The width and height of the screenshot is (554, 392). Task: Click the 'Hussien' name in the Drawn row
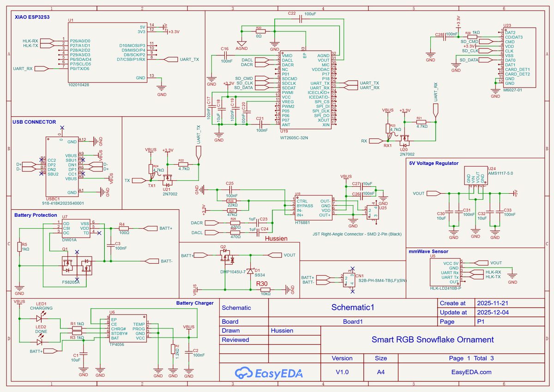click(282, 331)
